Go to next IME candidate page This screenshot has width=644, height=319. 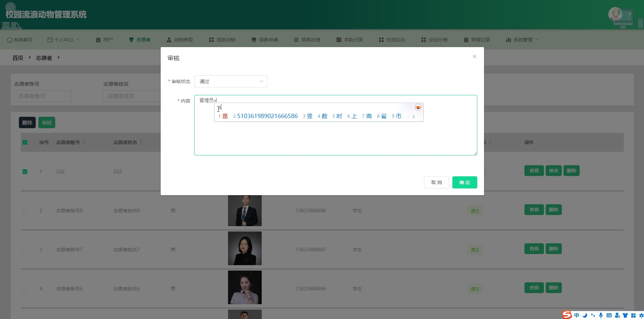(414, 116)
